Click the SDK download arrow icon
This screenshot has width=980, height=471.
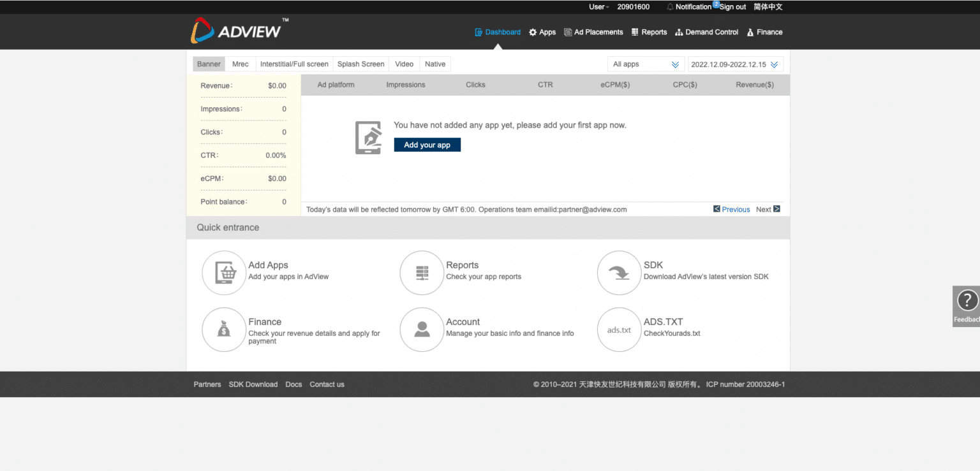(x=618, y=273)
